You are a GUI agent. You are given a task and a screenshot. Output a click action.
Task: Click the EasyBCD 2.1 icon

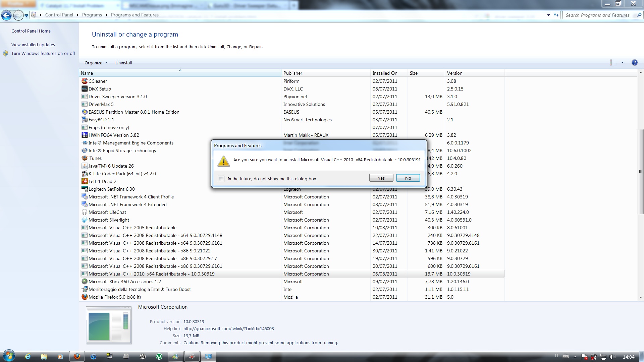pos(85,120)
